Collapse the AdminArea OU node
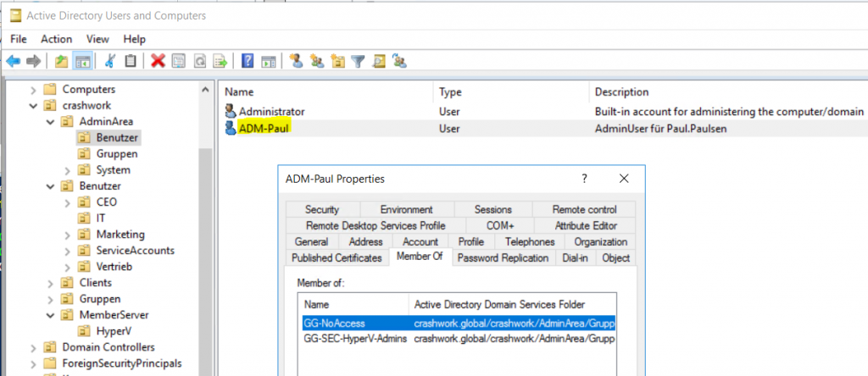This screenshot has height=376, width=868. [50, 121]
